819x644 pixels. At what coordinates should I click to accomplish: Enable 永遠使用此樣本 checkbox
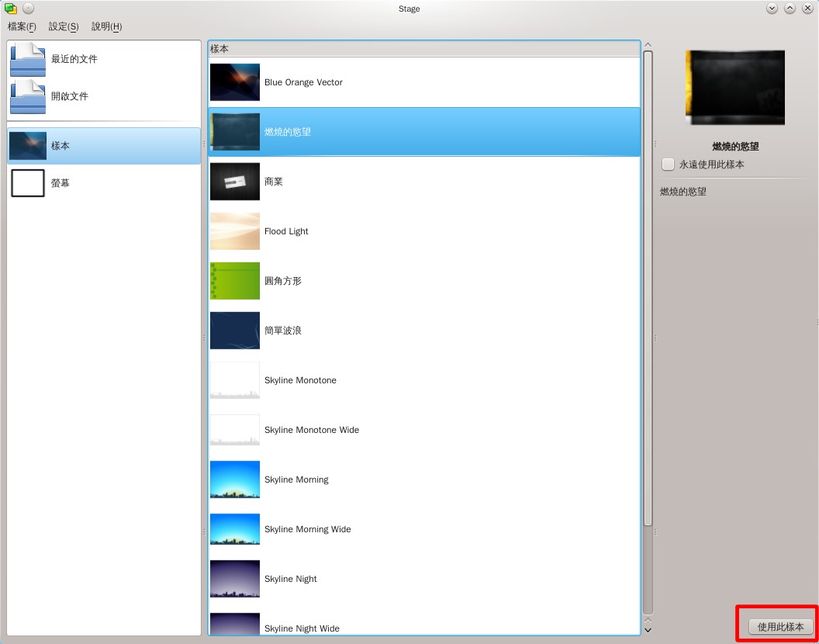click(668, 164)
